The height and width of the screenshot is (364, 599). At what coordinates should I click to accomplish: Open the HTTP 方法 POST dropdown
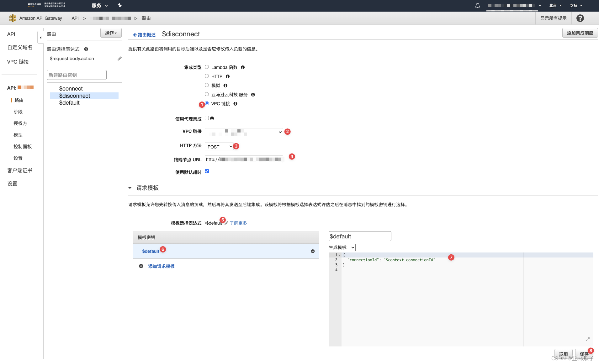point(219,147)
